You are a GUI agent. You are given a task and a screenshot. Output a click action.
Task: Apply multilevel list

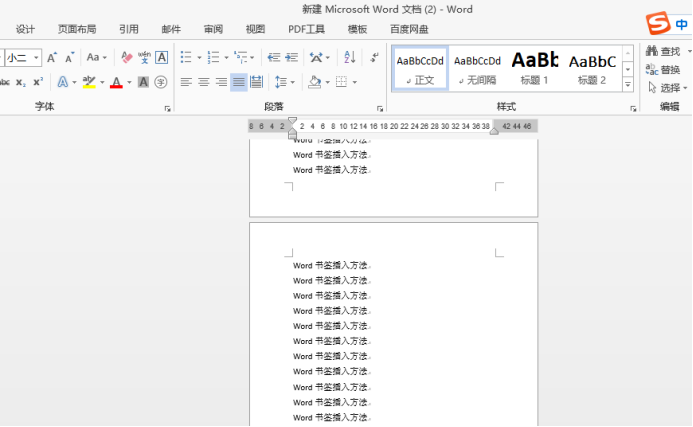tap(241, 57)
